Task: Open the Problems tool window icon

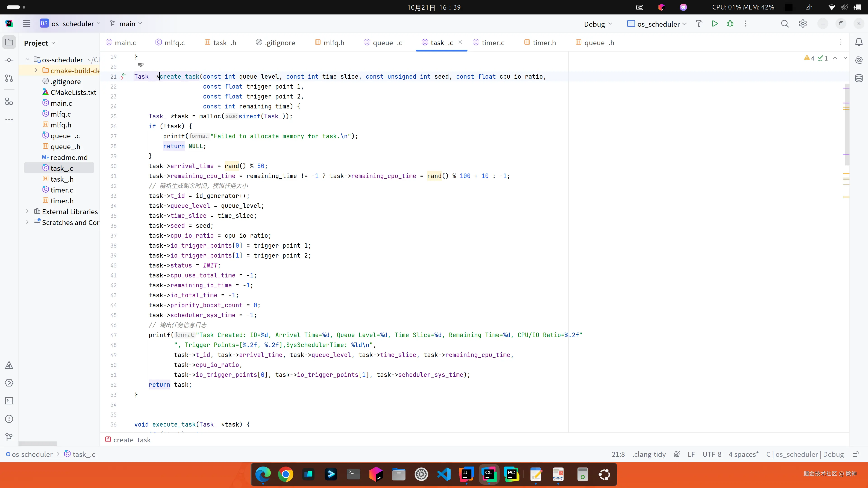Action: (9, 419)
